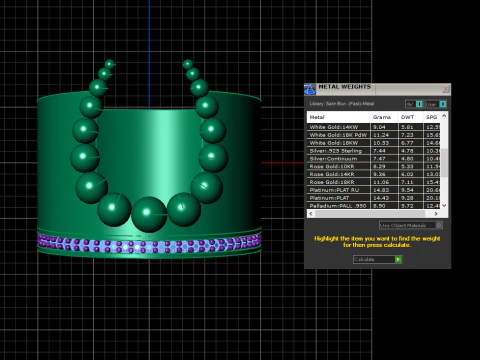
Task: Click the table's scroll down arrow
Action: point(444,206)
